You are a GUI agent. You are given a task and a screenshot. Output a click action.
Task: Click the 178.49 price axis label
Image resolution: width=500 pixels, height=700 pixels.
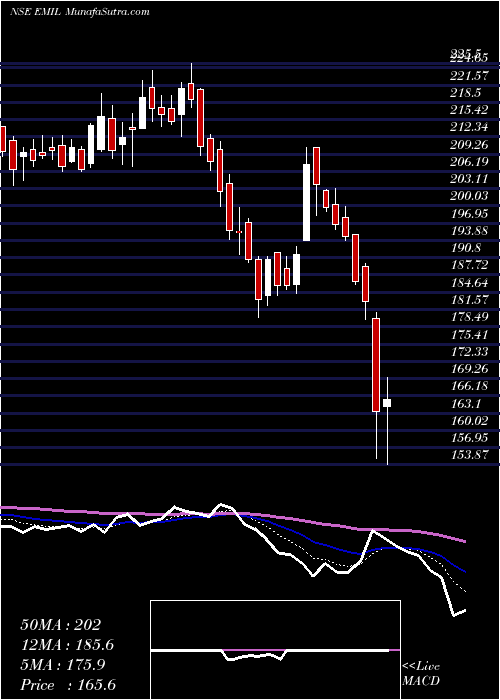point(469,317)
